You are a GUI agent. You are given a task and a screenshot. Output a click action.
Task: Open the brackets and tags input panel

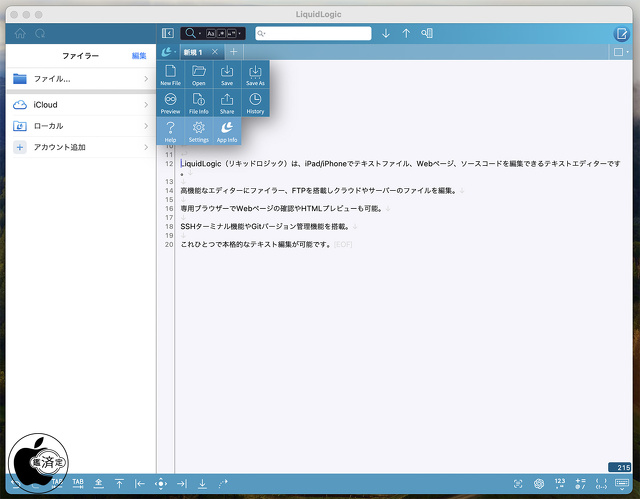point(601,483)
